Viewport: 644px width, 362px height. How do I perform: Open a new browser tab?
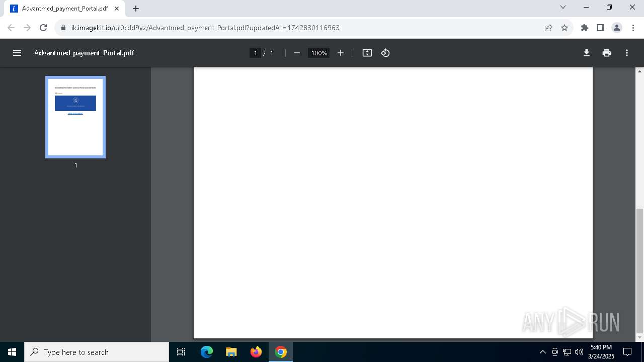coord(136,9)
